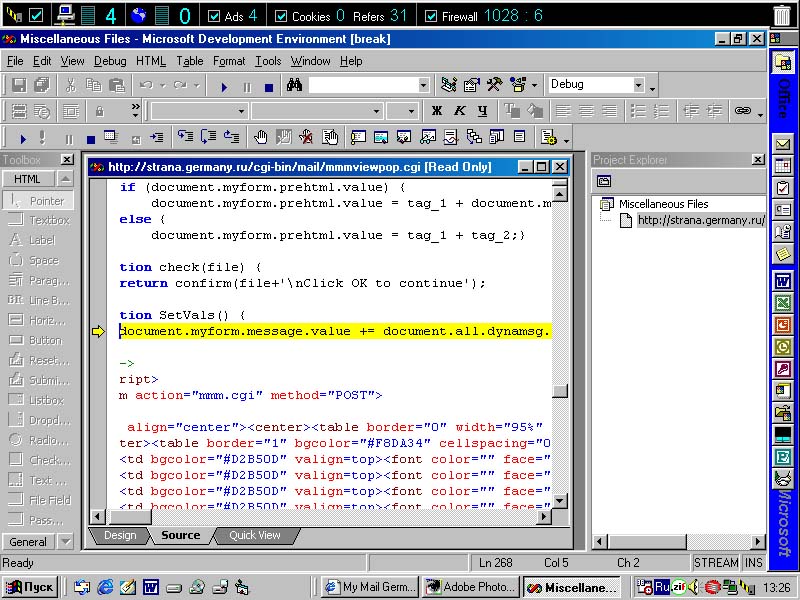
Task: Click the Italic К formatting icon
Action: click(x=459, y=111)
